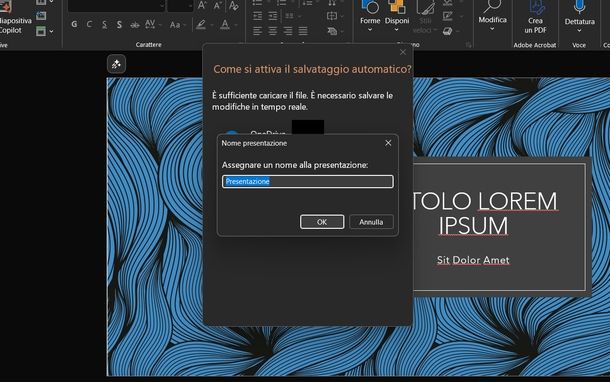Viewport: 610px width, 382px height.
Task: Click Diapositiva Copilot button
Action: click(x=15, y=19)
